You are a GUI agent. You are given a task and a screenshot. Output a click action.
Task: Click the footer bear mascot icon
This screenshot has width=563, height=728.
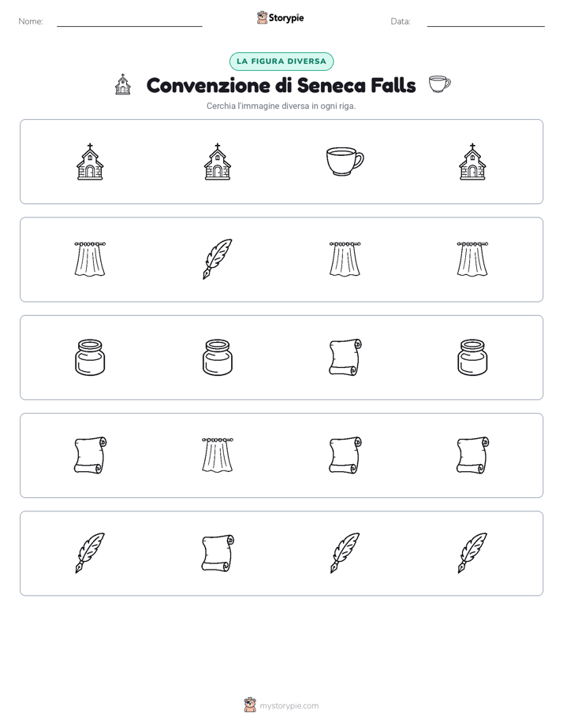pos(250,705)
